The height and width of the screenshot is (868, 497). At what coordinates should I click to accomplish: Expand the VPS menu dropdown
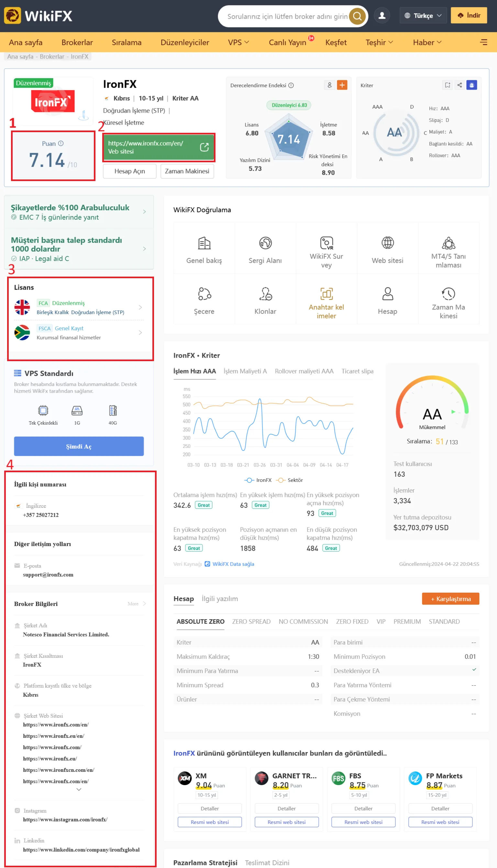coord(238,42)
